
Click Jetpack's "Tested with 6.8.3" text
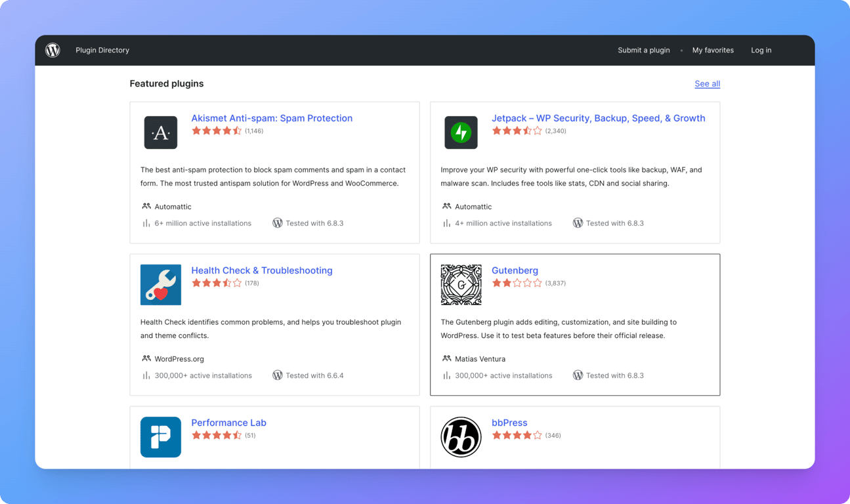point(615,224)
